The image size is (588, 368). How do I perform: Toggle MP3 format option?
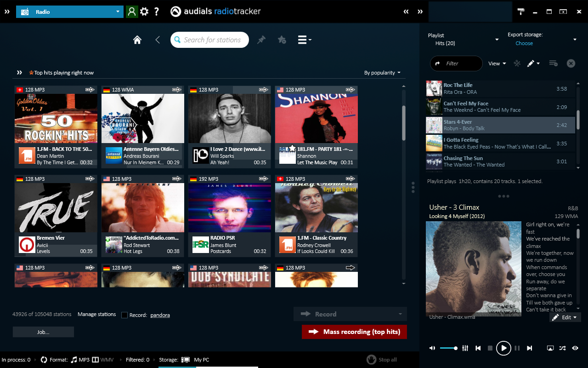(x=80, y=360)
